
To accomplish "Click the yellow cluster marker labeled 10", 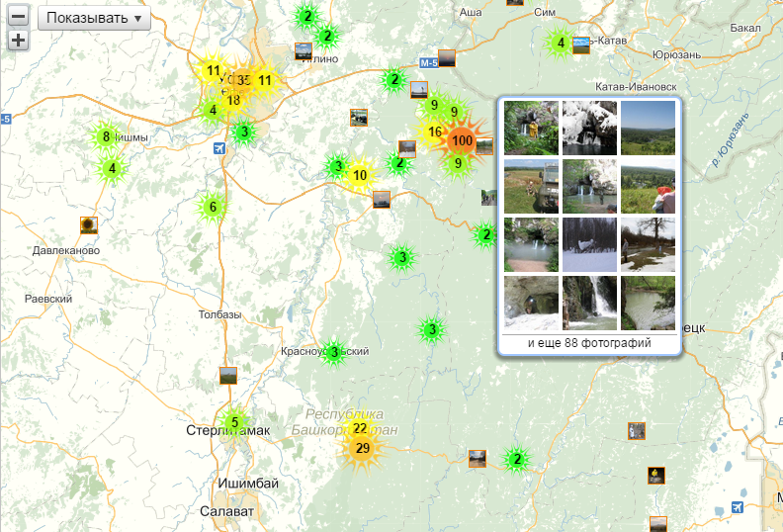I will point(360,176).
